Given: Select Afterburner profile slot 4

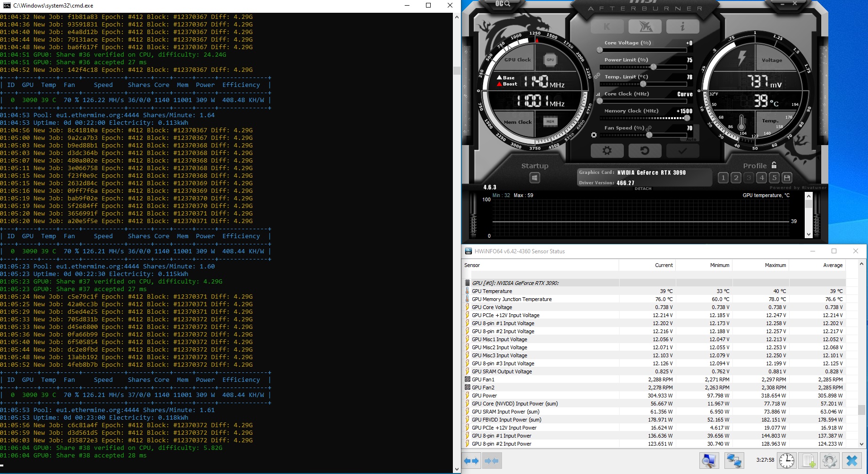Looking at the screenshot, I should pos(761,178).
